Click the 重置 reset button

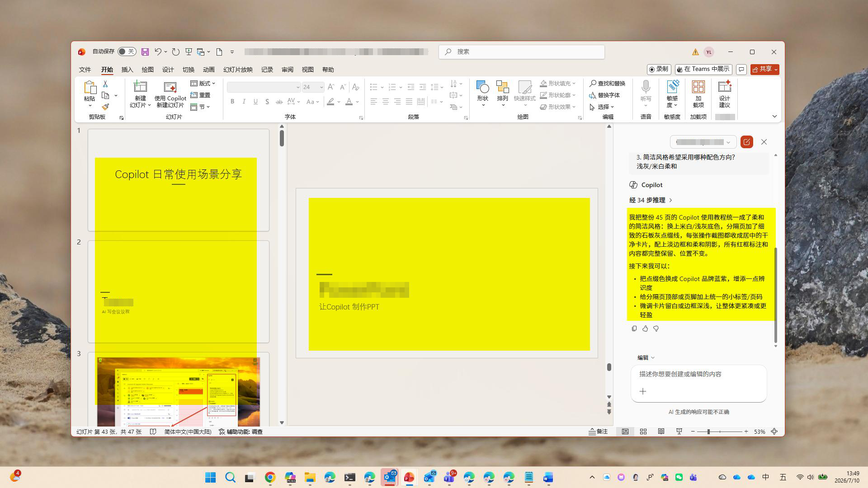pyautogui.click(x=200, y=95)
